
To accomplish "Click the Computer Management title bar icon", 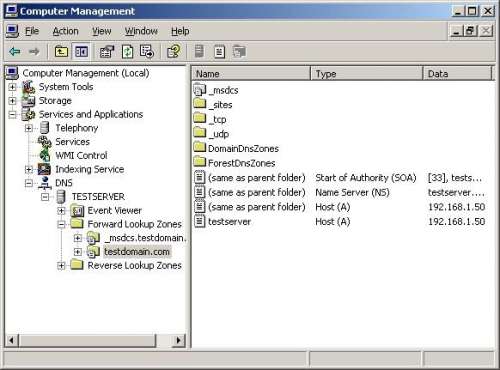I will point(11,11).
